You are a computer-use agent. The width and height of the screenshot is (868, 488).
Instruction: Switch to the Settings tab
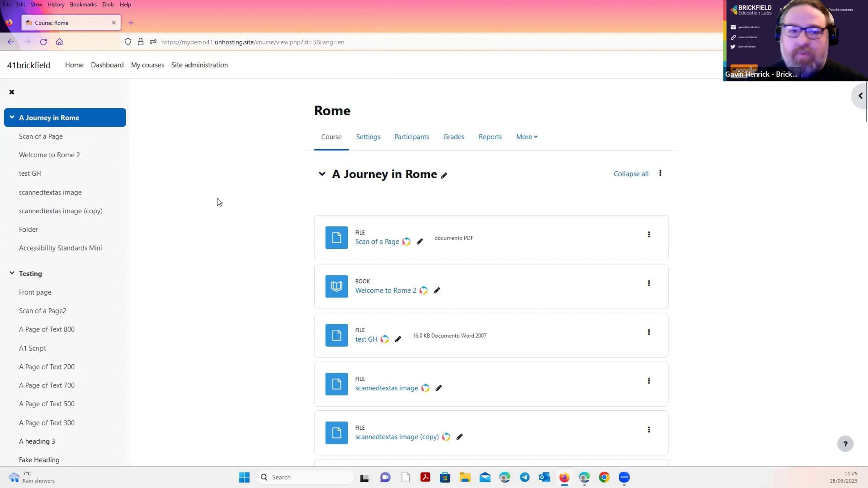pyautogui.click(x=368, y=137)
